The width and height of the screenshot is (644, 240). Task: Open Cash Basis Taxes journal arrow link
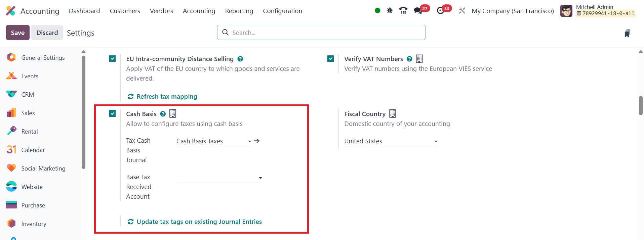257,141
